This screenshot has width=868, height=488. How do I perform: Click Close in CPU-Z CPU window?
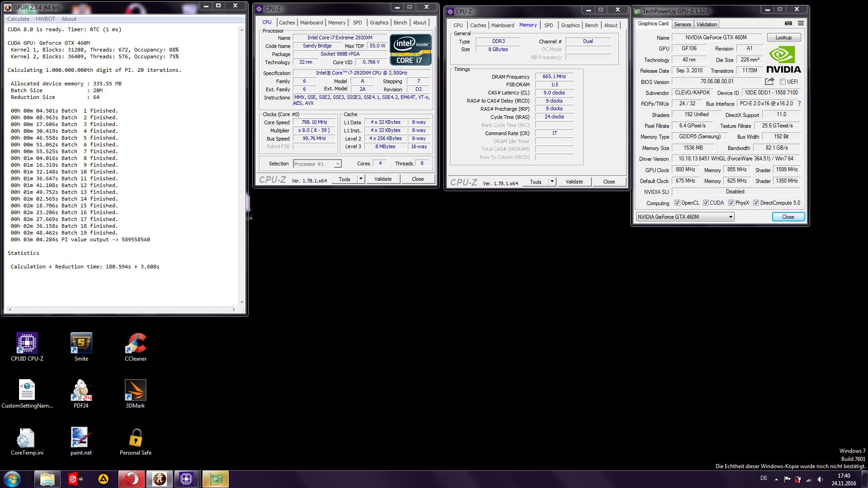click(x=418, y=179)
